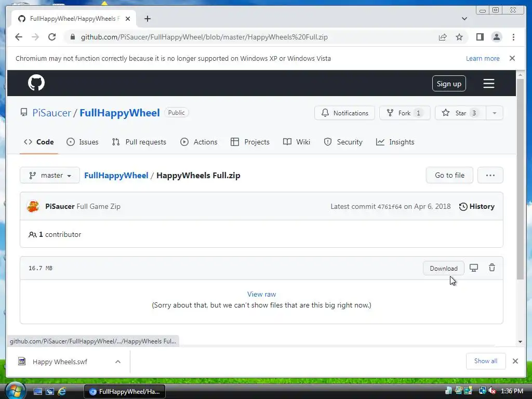Open the hamburger navigation menu
This screenshot has height=399, width=532.
pos(488,84)
